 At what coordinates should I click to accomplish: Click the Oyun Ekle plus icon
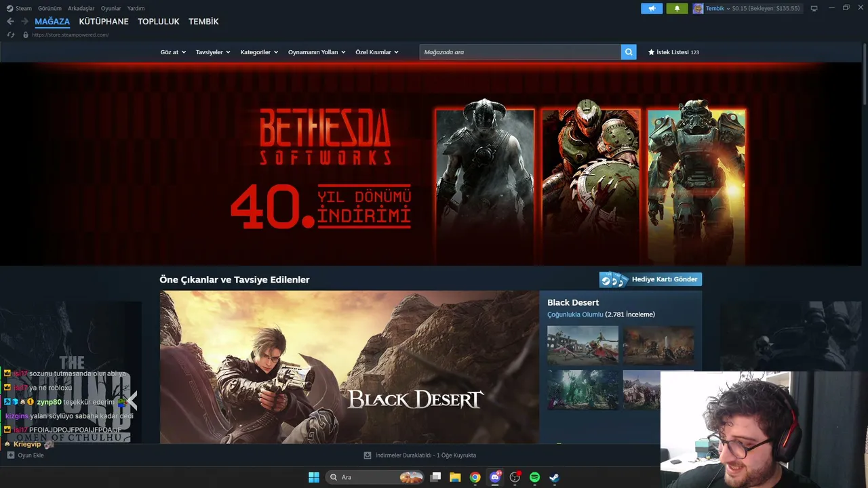click(11, 455)
